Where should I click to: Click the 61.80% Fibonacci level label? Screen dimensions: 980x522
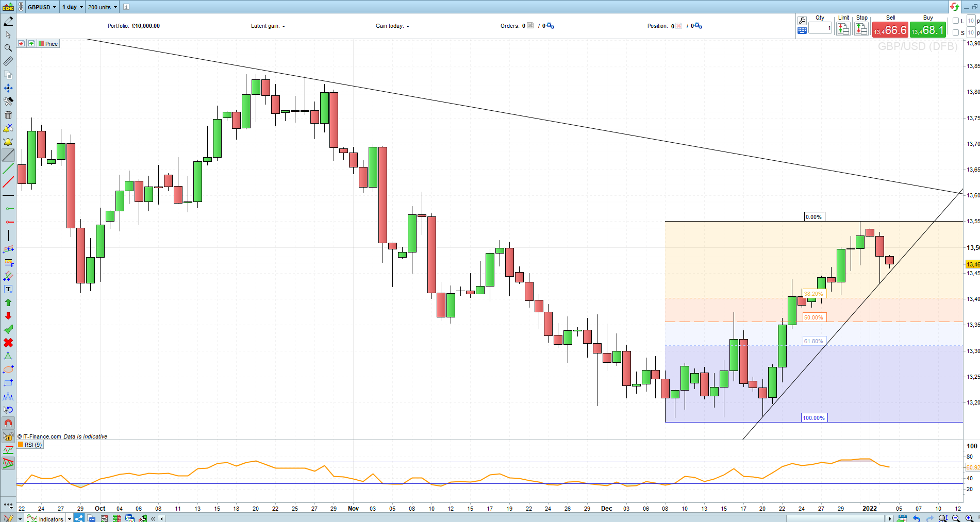[813, 341]
